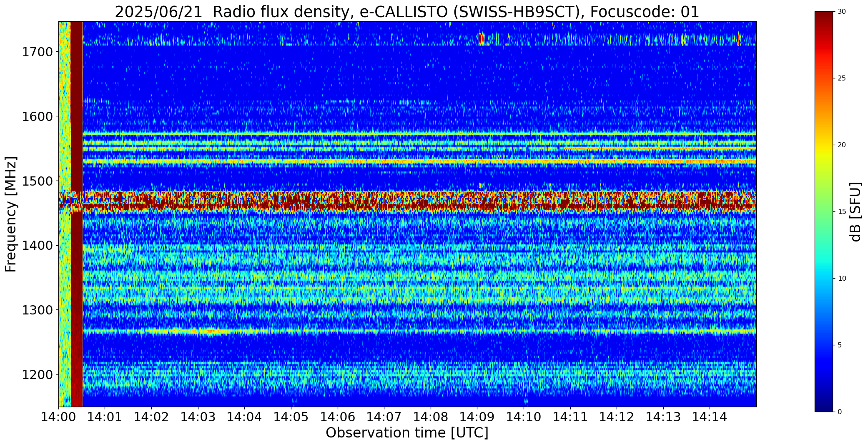Click the colorbar tick label 15
This screenshot has width=868, height=445.
[842, 212]
